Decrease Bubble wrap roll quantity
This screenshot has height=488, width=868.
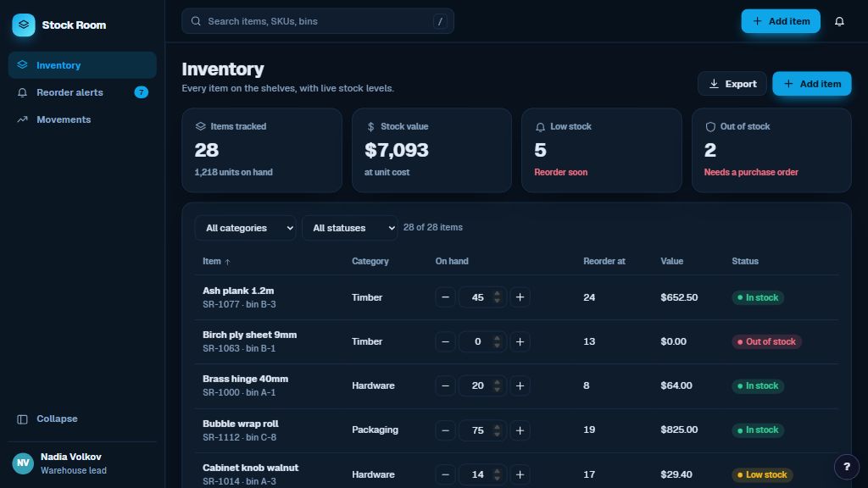(445, 430)
